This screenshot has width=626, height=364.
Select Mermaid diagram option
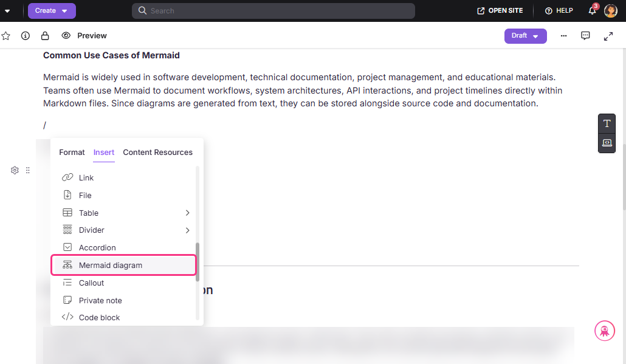click(124, 265)
